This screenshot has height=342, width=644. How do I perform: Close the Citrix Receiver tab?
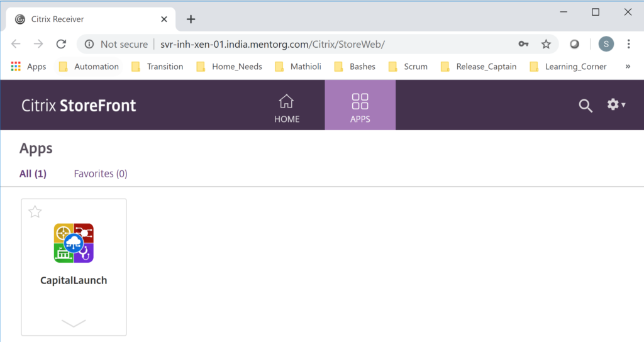pos(164,19)
